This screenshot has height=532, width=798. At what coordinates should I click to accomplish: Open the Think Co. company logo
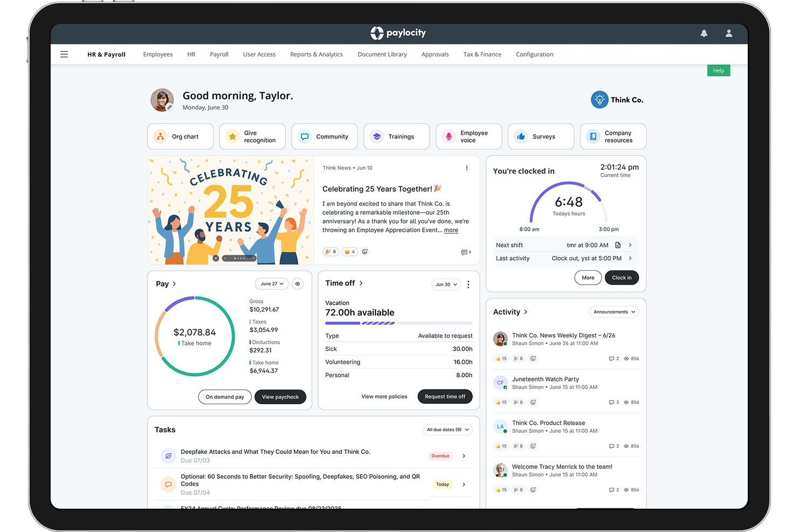click(x=617, y=100)
